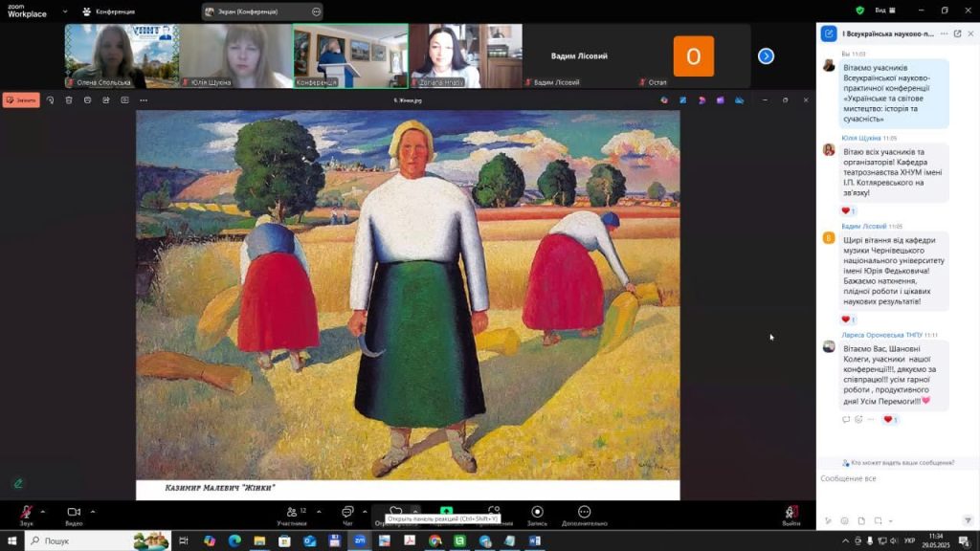Open Microsoft Edge from the taskbar
980x551 pixels.
pos(234,541)
